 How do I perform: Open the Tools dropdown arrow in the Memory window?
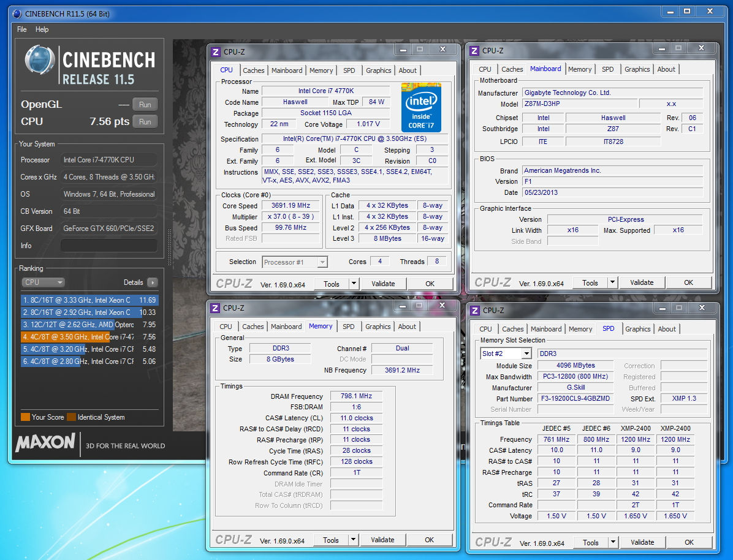point(354,540)
